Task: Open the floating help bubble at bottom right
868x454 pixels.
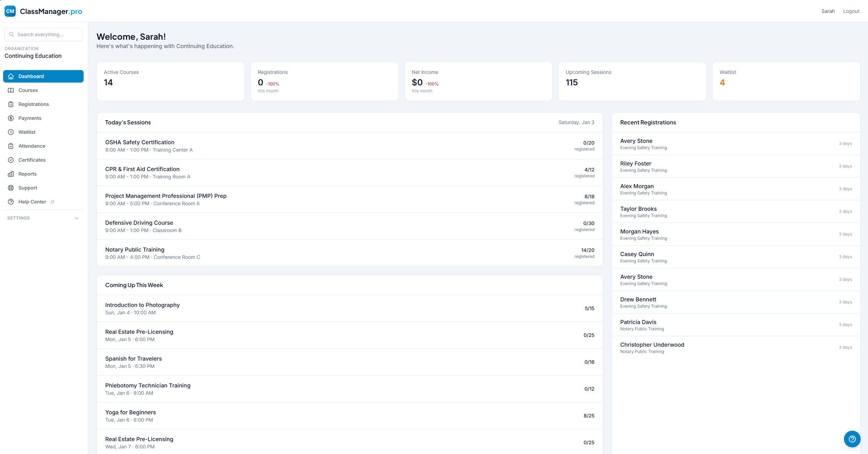Action: (x=852, y=439)
